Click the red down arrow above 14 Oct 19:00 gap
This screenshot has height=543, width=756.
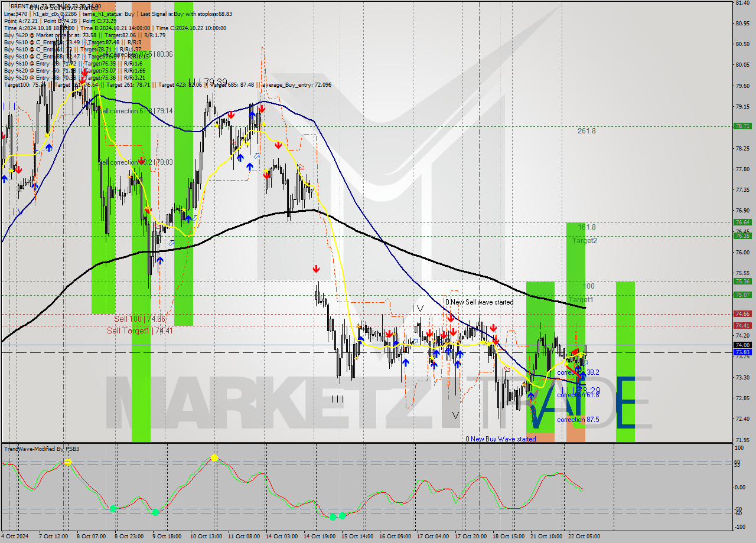(317, 269)
